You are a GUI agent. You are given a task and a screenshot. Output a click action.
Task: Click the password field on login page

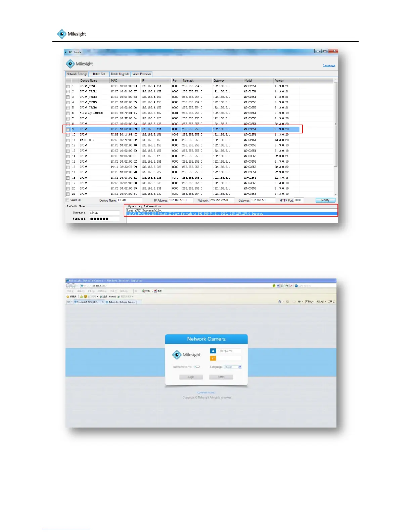coord(229,358)
